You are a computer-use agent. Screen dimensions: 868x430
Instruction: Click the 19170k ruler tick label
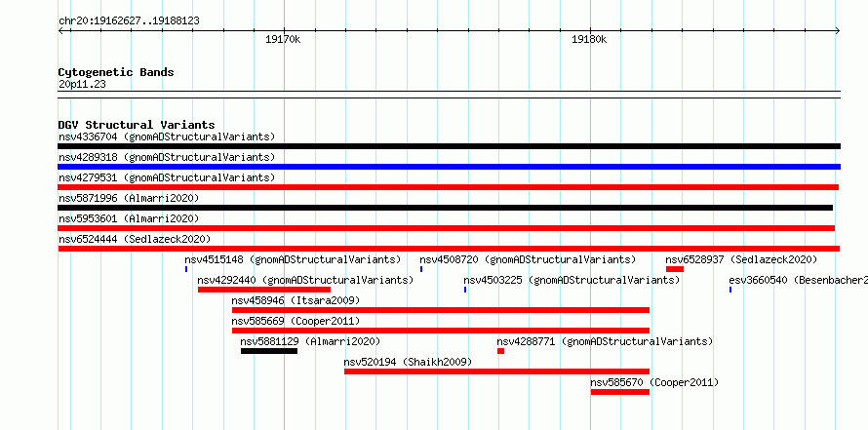(283, 39)
